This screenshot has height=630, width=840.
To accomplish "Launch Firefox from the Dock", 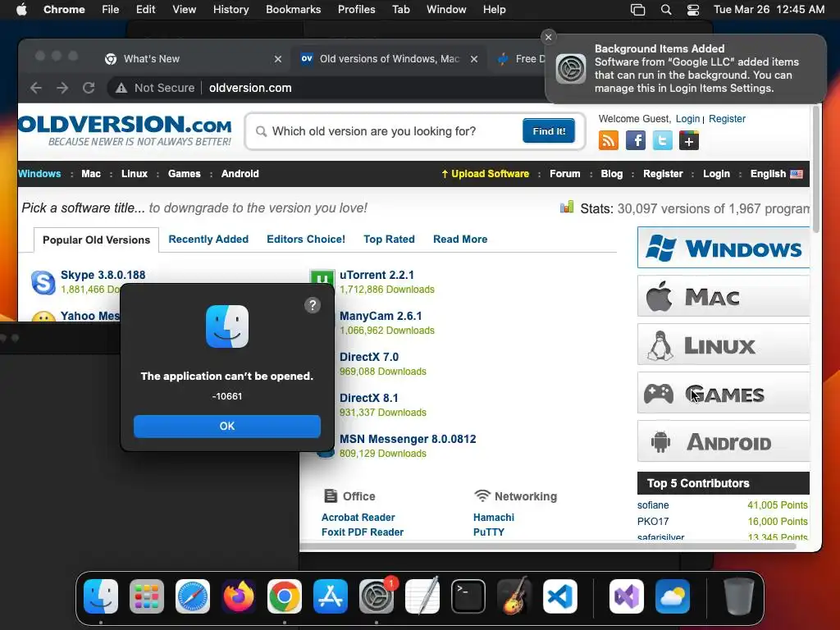I will click(x=239, y=596).
